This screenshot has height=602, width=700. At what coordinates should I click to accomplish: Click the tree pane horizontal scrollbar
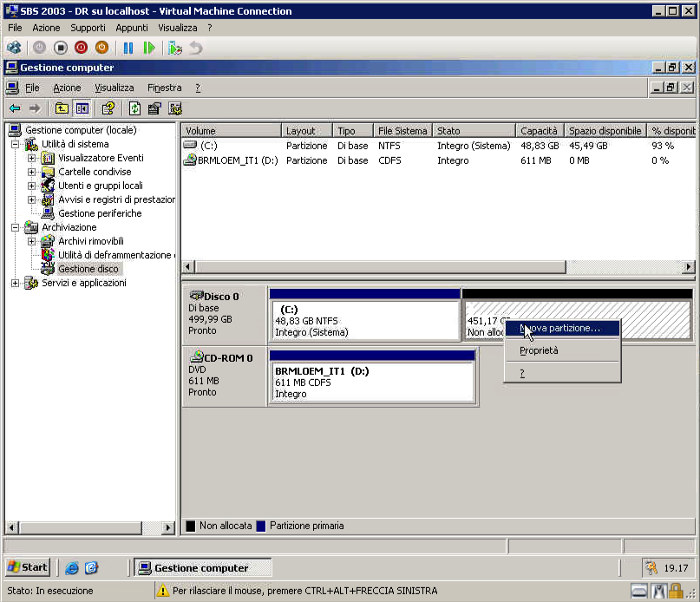coord(81,527)
